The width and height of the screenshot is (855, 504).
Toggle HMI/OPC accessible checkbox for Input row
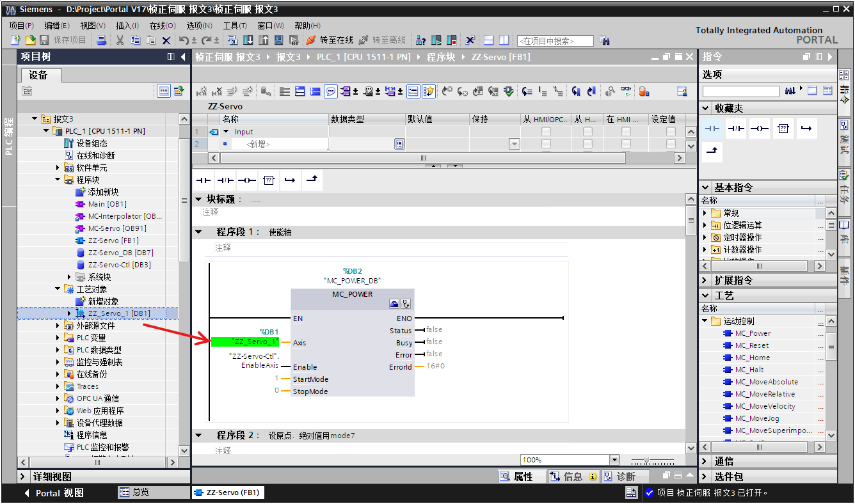tap(546, 132)
